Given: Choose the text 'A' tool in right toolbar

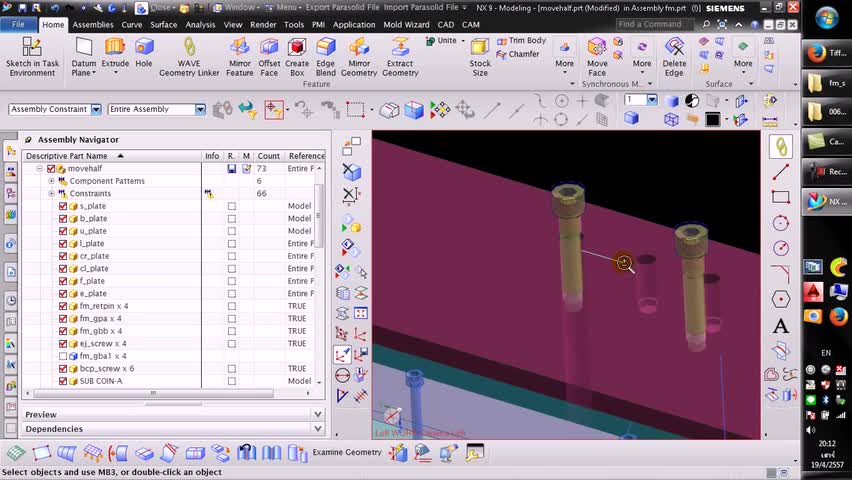Looking at the screenshot, I should click(x=781, y=326).
